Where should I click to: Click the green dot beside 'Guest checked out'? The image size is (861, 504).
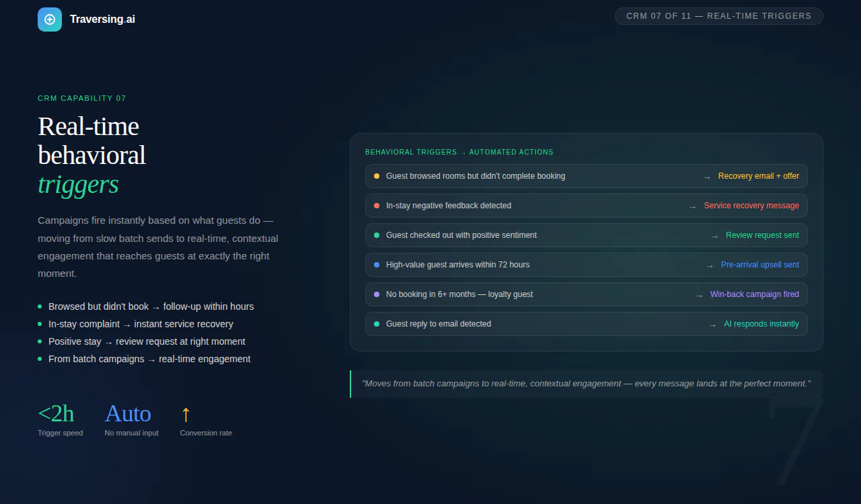point(377,235)
